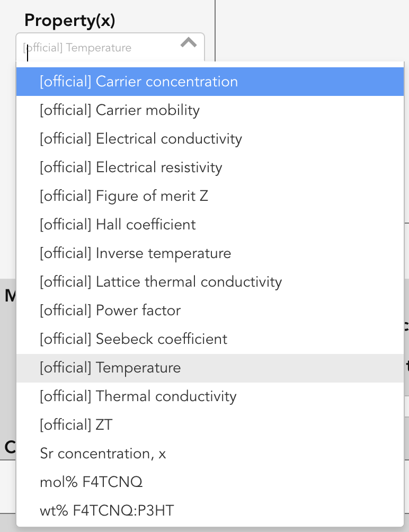Click the Property(x) combo box
The height and width of the screenshot is (532, 409).
pos(110,47)
